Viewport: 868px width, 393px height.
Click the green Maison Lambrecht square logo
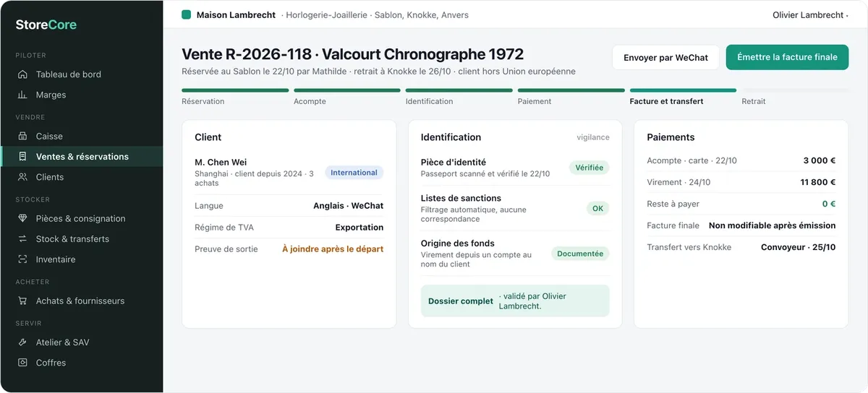pyautogui.click(x=187, y=14)
